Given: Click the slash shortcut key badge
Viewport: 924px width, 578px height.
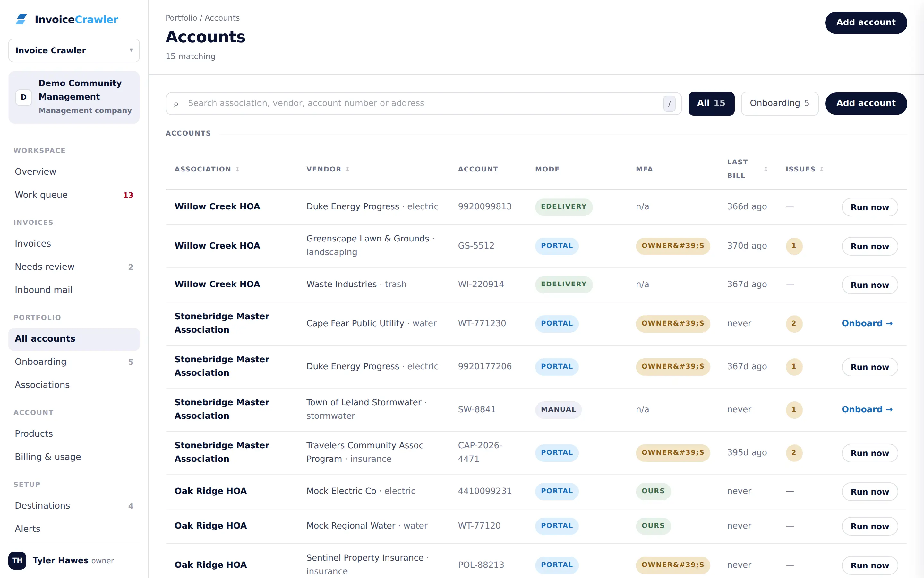Looking at the screenshot, I should coord(669,104).
